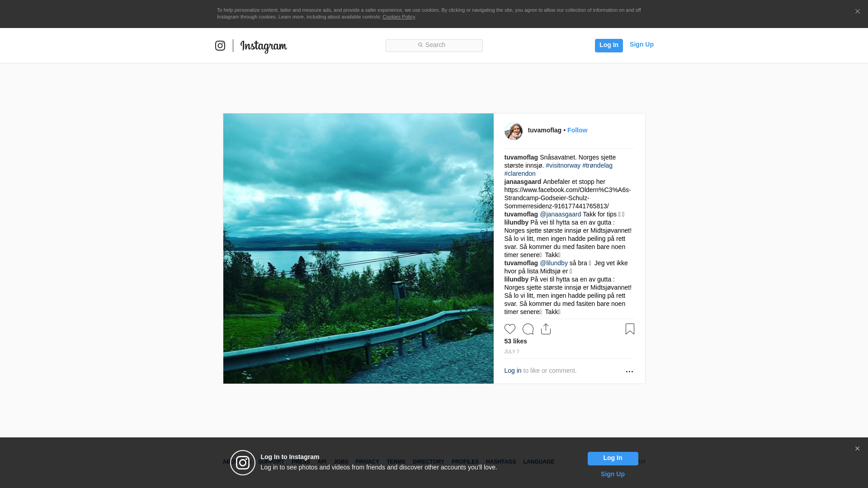Click the Instagram wordmark logo
The image size is (868, 488).
click(x=264, y=46)
